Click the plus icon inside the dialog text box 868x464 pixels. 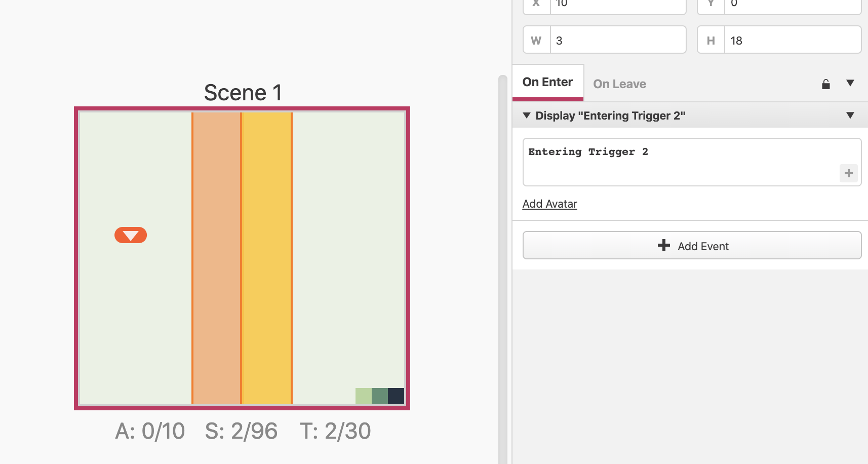pyautogui.click(x=849, y=173)
